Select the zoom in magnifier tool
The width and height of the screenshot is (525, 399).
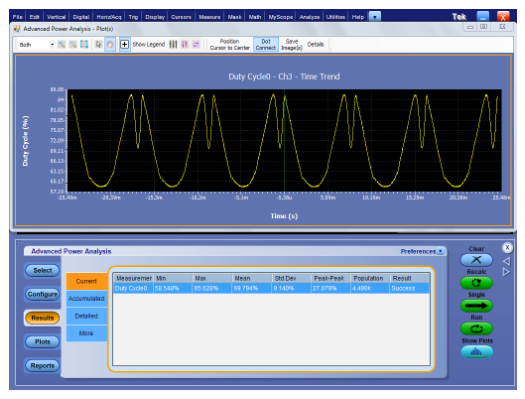pos(62,45)
